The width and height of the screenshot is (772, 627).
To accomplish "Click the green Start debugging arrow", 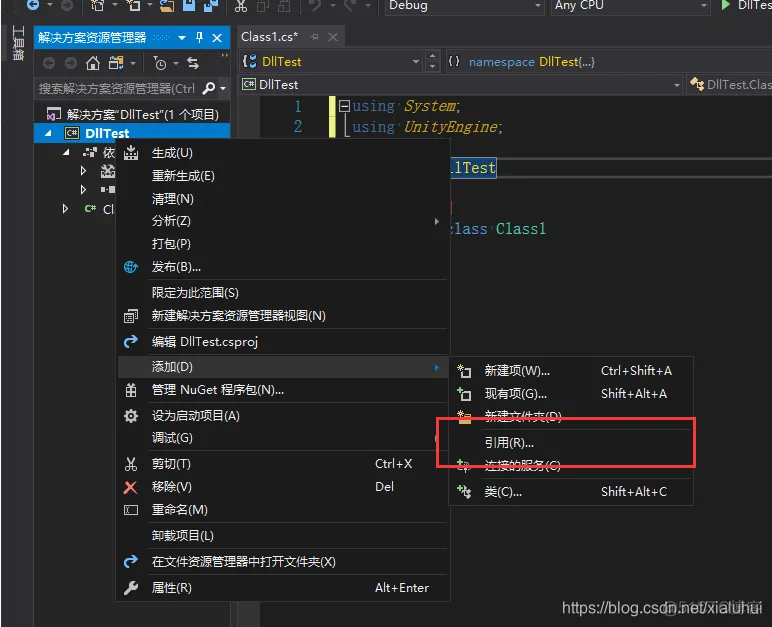I will [x=725, y=5].
